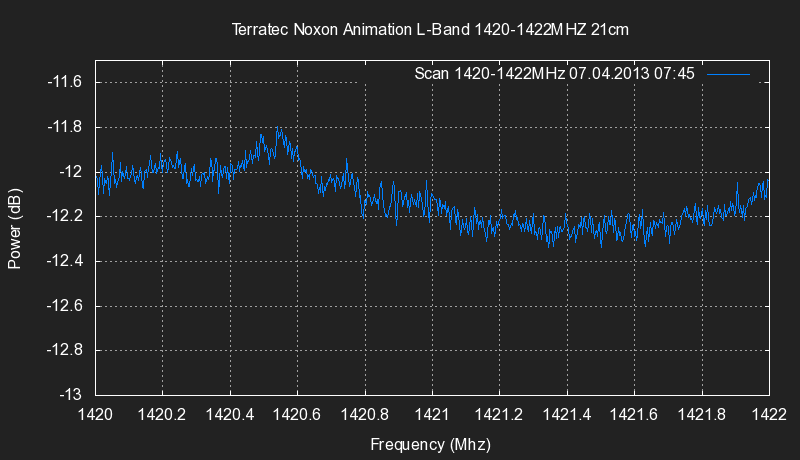Click the y-axis tick label -12.6
This screenshot has width=800, height=460.
(x=65, y=305)
